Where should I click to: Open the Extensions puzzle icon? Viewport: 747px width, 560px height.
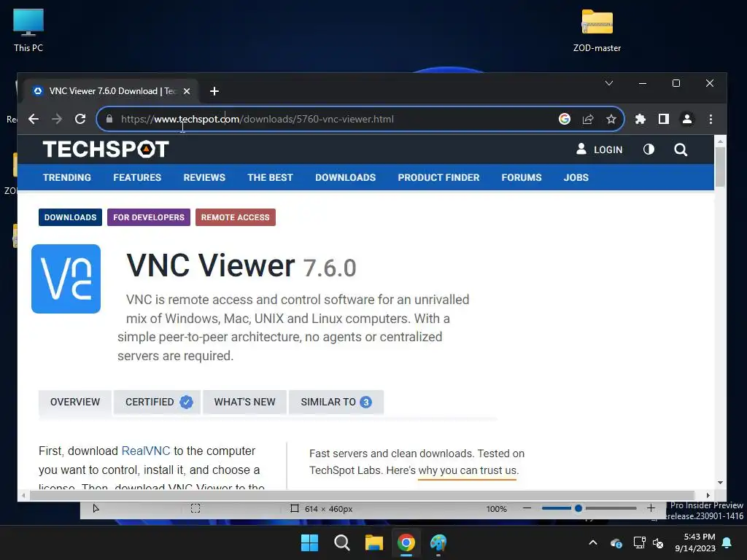coord(640,119)
